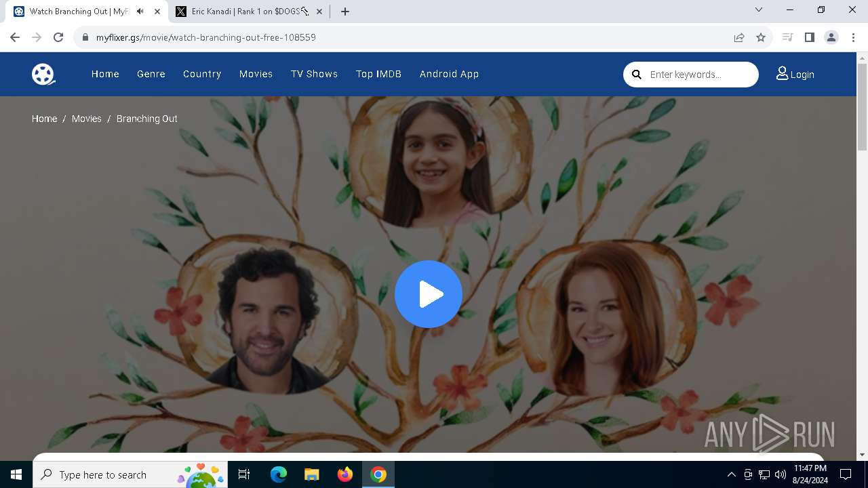The height and width of the screenshot is (488, 868).
Task: Launch Microsoft Edge from taskbar
Action: (x=279, y=474)
